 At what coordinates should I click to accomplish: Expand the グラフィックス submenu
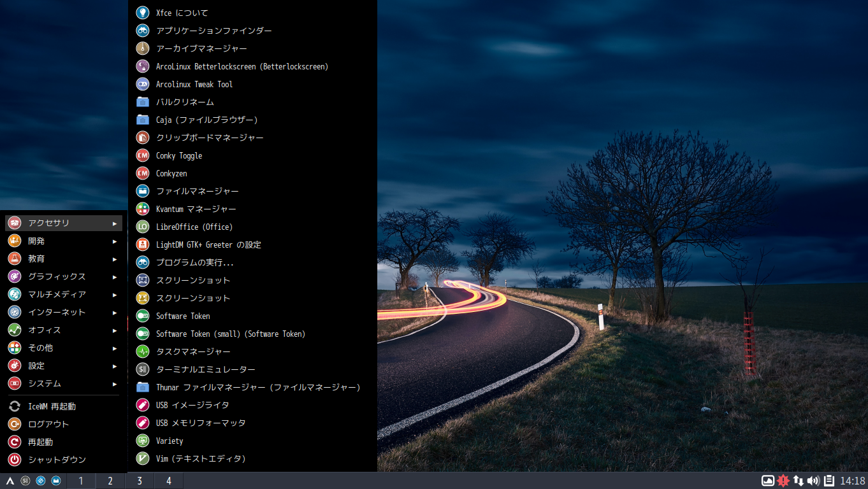64,276
